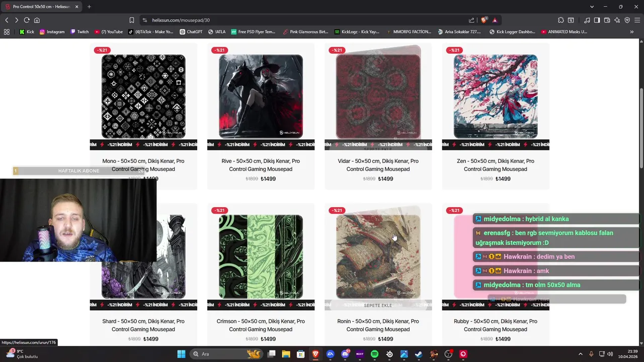Open the Instagram bookmark
The height and width of the screenshot is (362, 644).
click(52, 32)
